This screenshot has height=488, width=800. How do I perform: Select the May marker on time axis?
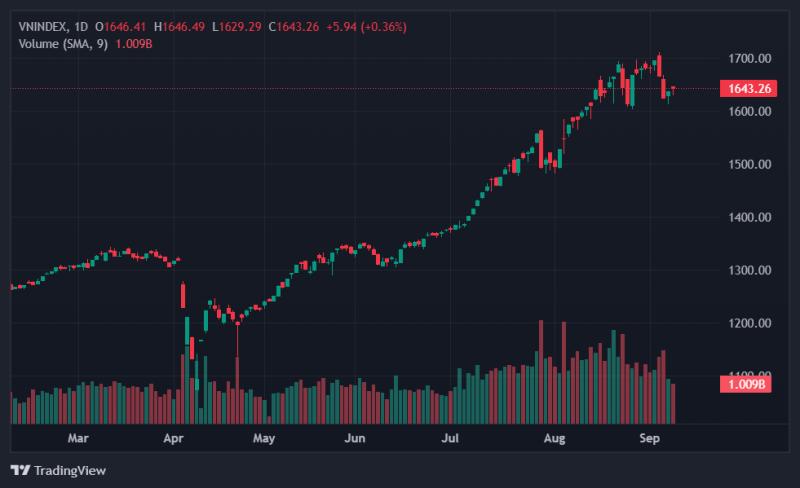pos(264,438)
